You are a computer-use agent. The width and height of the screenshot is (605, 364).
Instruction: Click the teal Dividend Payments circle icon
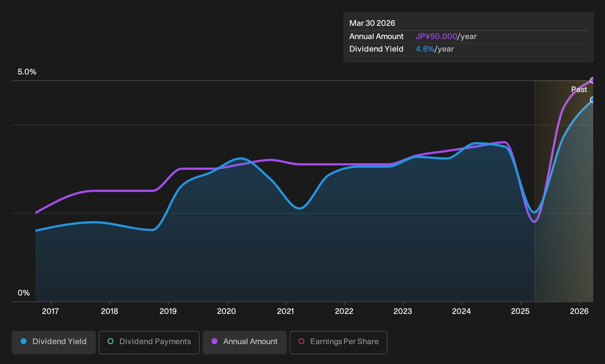click(x=111, y=342)
